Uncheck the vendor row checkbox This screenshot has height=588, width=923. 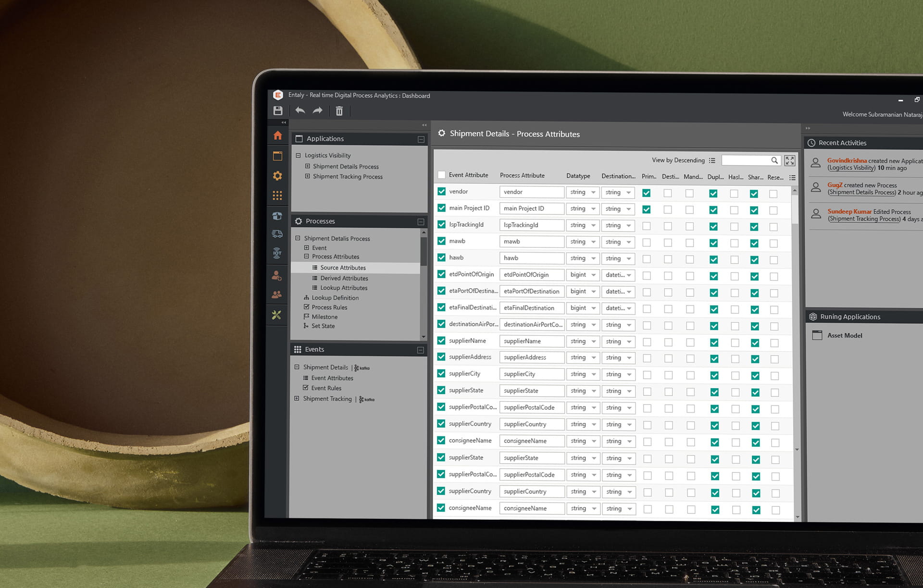pyautogui.click(x=441, y=191)
